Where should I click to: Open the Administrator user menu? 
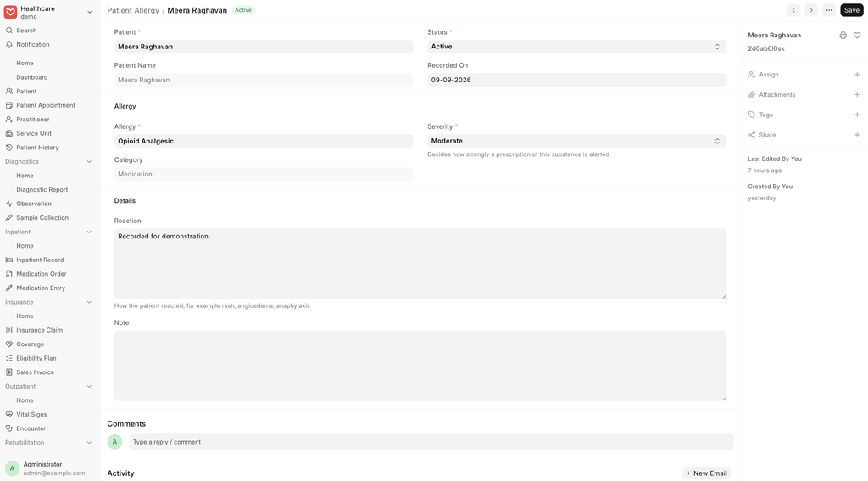48,468
